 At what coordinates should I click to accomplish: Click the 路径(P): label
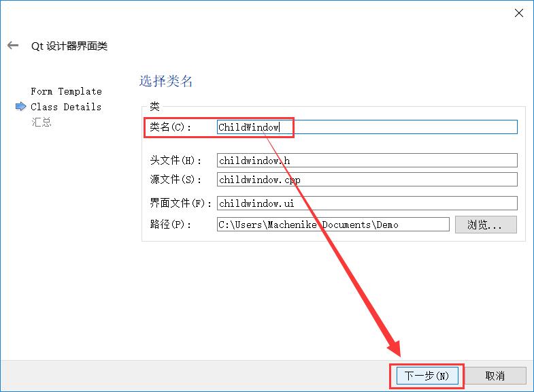(171, 225)
